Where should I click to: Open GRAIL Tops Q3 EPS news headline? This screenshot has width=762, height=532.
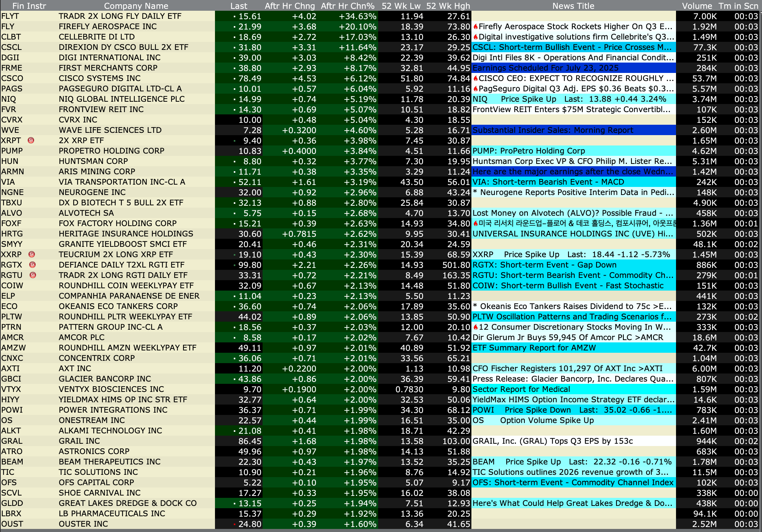(x=553, y=441)
